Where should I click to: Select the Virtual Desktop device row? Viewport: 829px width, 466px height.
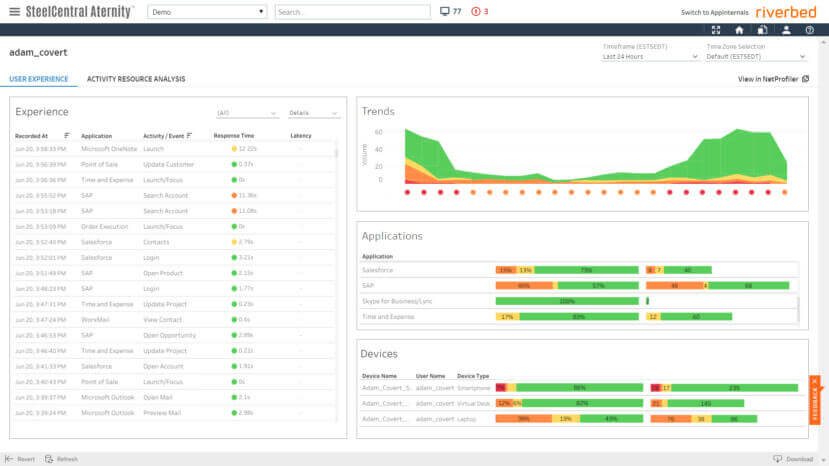tap(580, 404)
